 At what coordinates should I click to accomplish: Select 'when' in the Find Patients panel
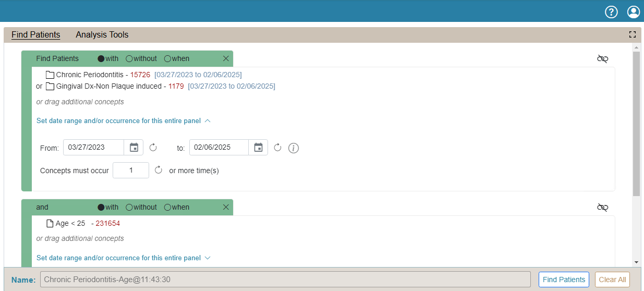[x=167, y=59]
